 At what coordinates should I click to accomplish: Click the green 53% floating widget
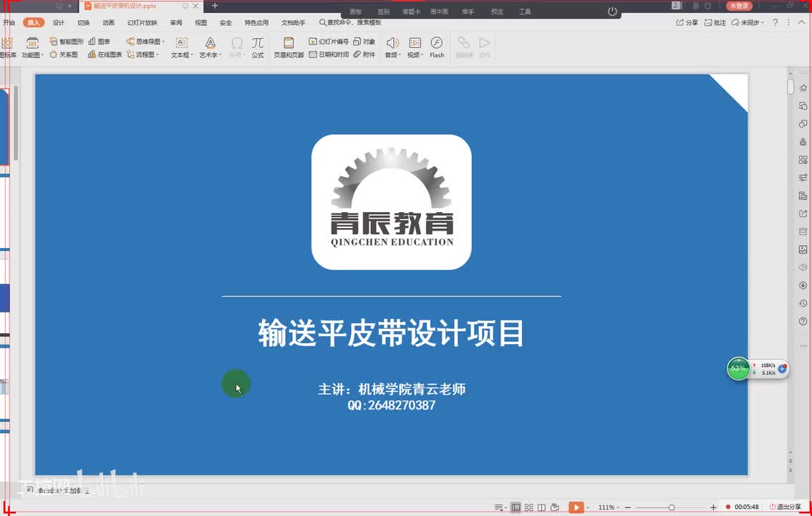click(738, 369)
